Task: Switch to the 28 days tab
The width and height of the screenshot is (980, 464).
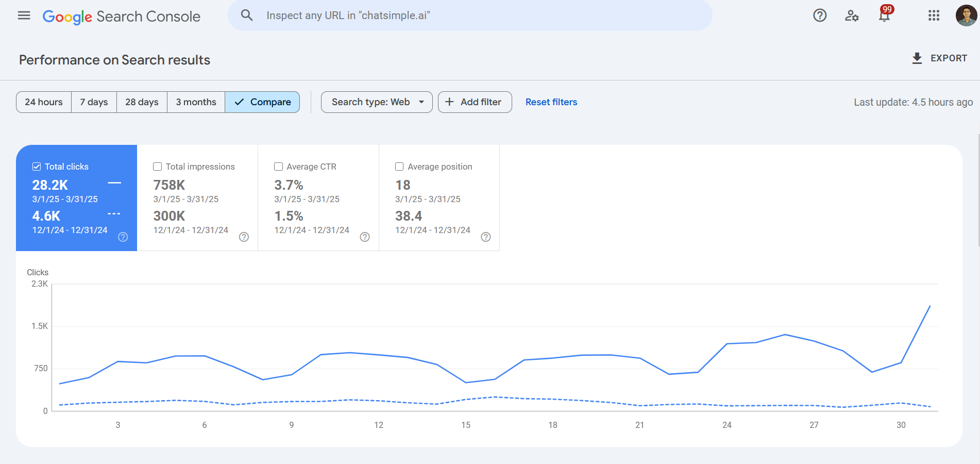Action: 142,102
